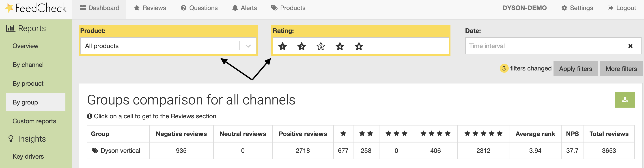Click one-star count cell 677
644x168 pixels.
(343, 151)
